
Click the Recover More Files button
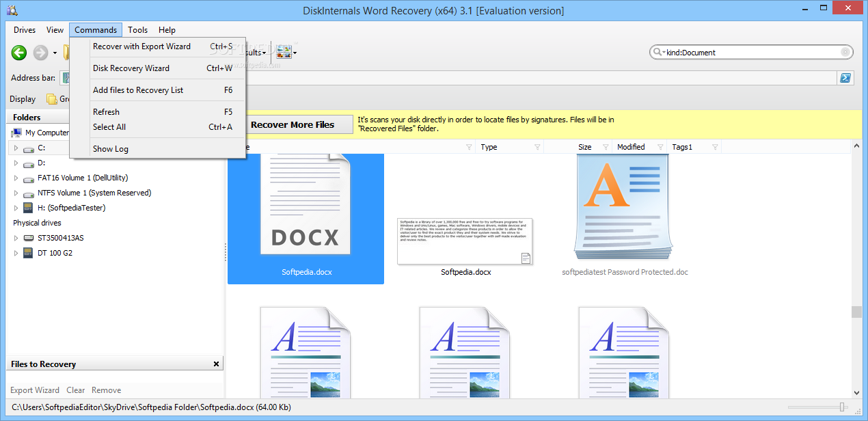point(293,124)
